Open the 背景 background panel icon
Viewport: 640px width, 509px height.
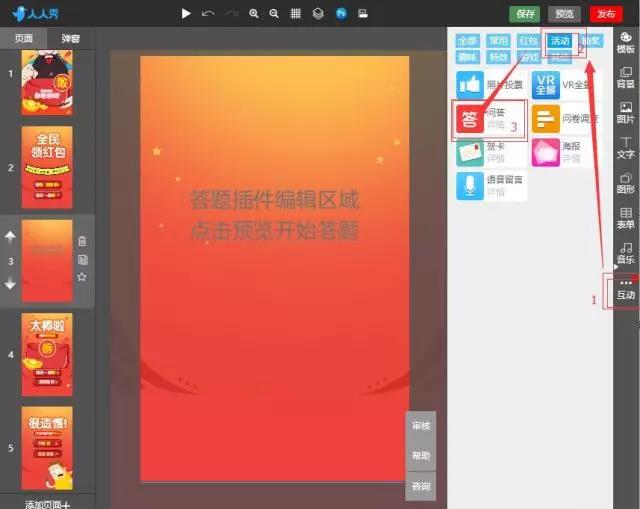(x=625, y=78)
